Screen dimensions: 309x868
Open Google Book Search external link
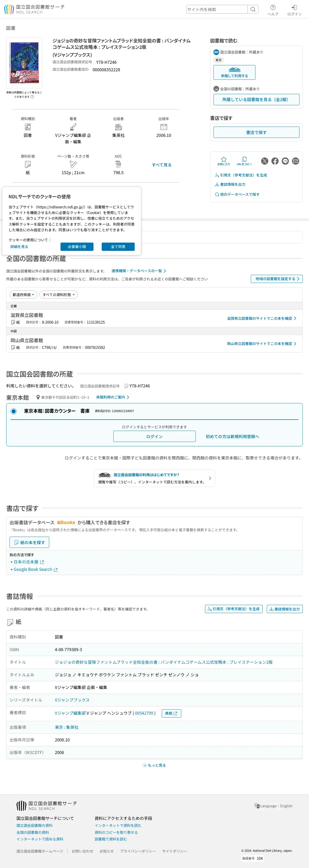[x=36, y=570]
